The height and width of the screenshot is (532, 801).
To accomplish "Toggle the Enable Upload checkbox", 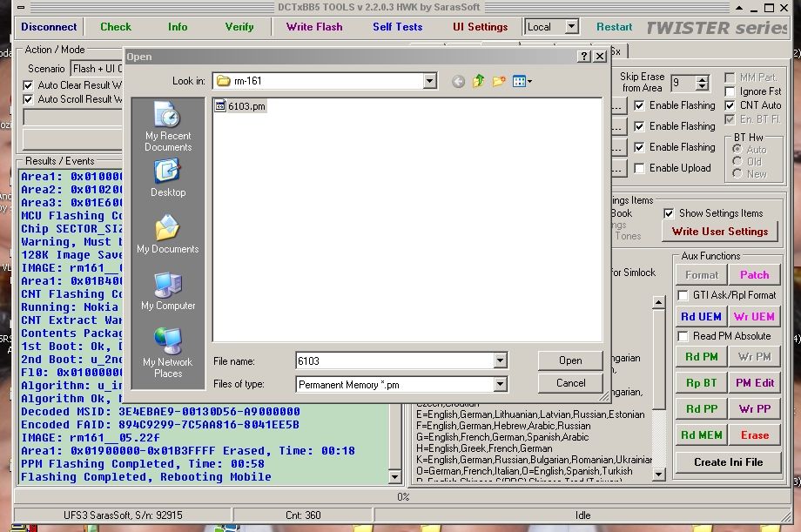I will click(x=640, y=168).
